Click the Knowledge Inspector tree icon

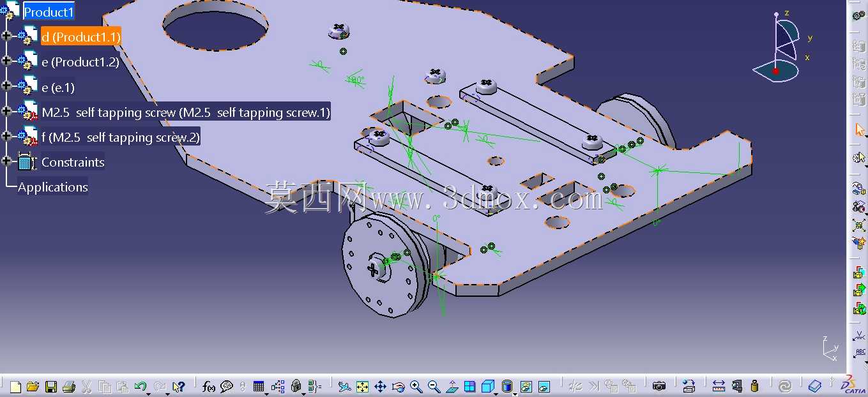coord(278,386)
